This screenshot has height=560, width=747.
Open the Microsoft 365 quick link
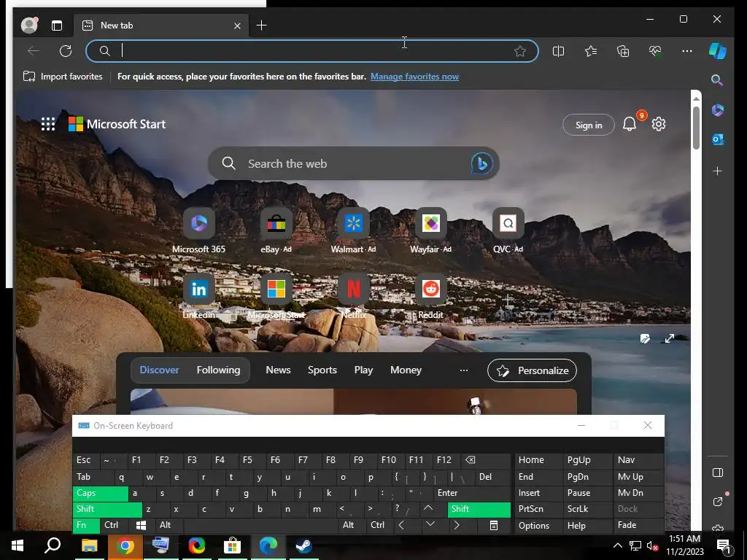(198, 231)
